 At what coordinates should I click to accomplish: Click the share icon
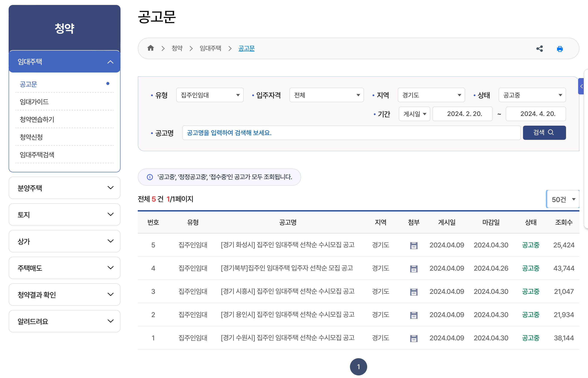539,49
